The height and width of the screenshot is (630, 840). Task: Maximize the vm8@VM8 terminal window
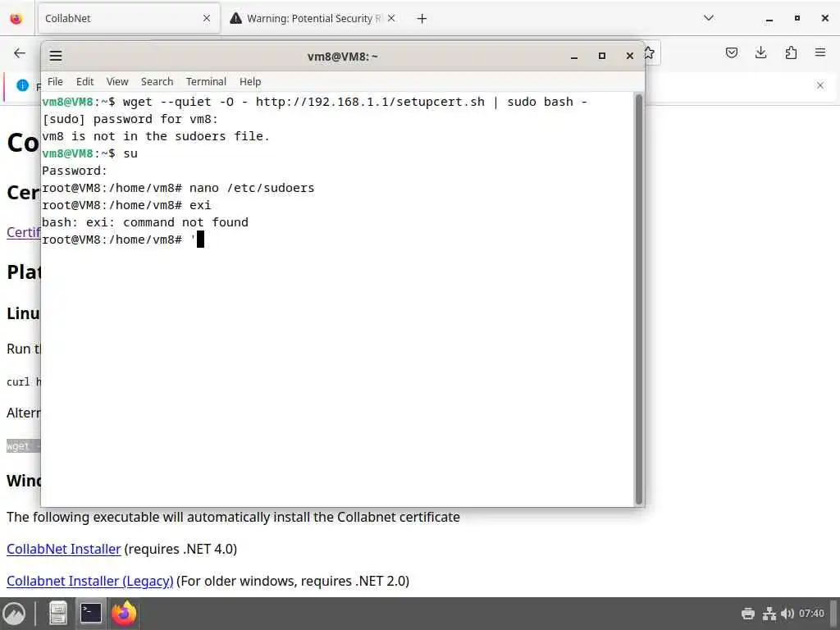[x=602, y=57]
